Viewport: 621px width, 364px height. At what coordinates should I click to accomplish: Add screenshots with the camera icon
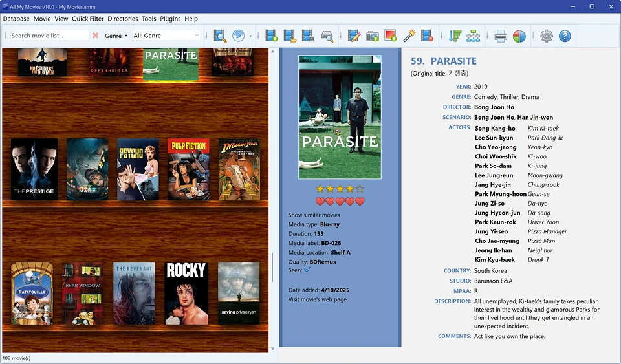point(373,36)
